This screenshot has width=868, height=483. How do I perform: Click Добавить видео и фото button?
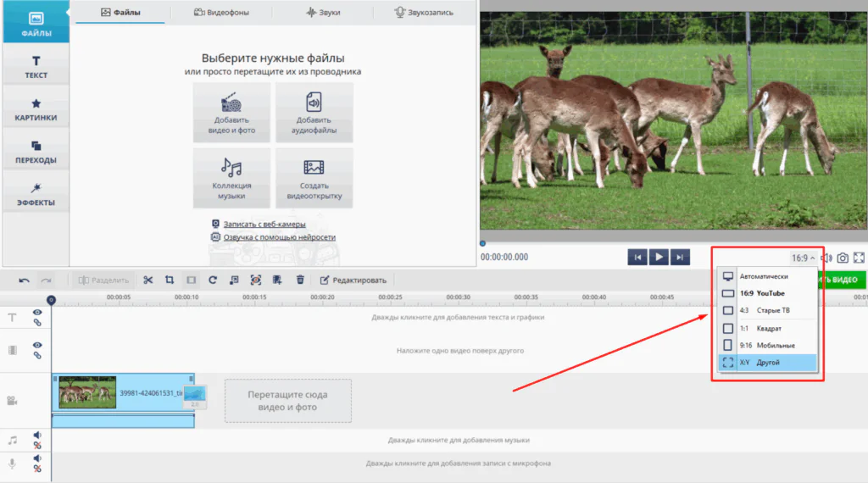[x=231, y=113]
